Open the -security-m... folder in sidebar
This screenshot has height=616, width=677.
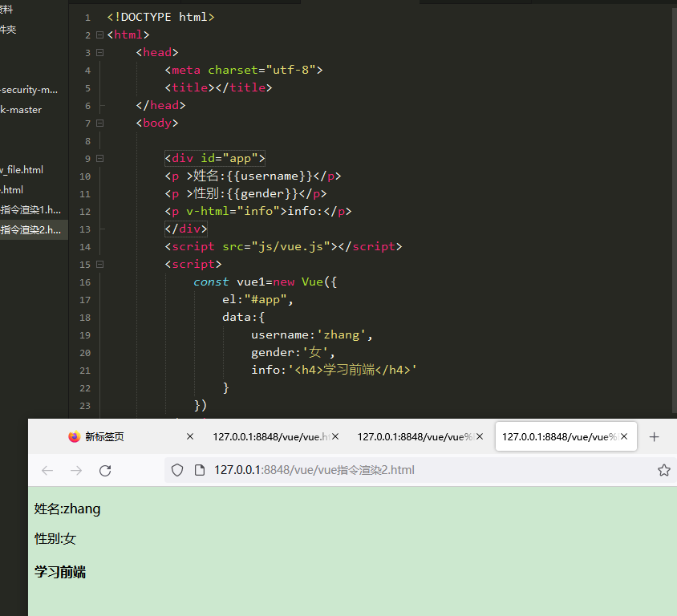click(x=29, y=90)
